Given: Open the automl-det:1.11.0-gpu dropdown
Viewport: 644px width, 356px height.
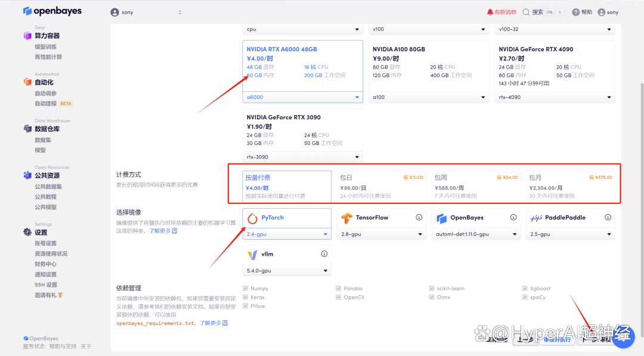Looking at the screenshot, I should [476, 234].
